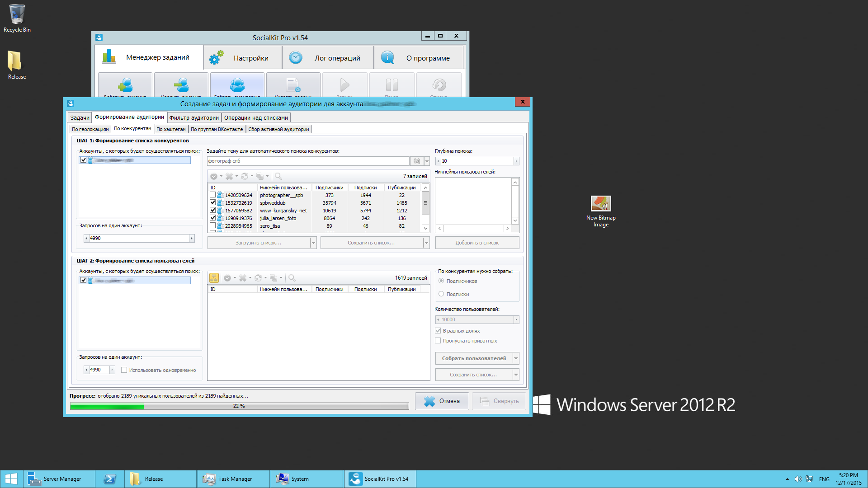Click the remove account icon in SocialKit toolbar
Image resolution: width=868 pixels, height=488 pixels.
tap(181, 84)
